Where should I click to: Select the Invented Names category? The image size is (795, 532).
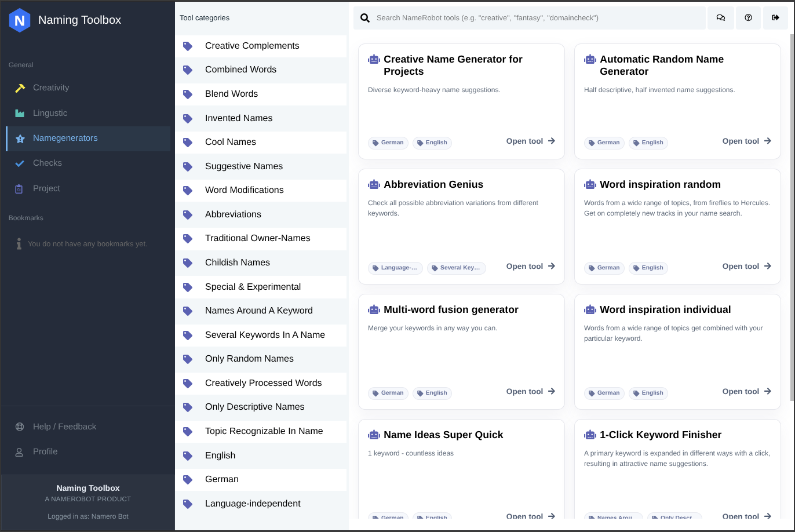[x=238, y=118]
